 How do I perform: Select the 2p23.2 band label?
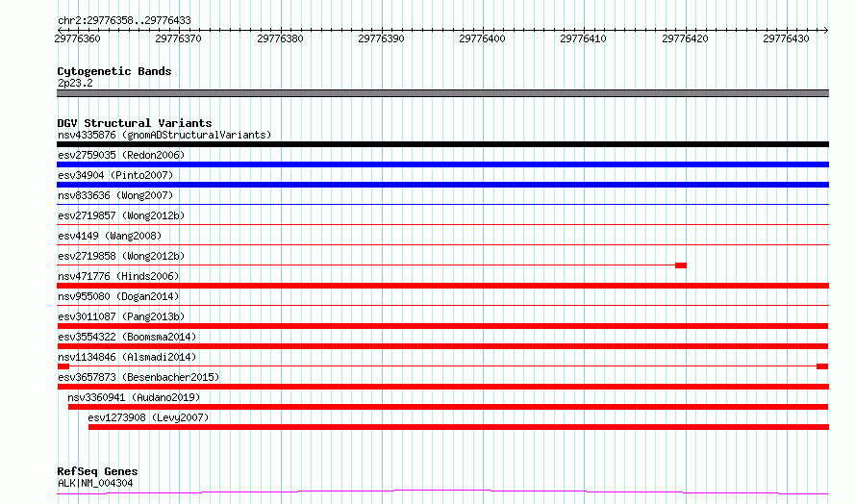[x=75, y=83]
